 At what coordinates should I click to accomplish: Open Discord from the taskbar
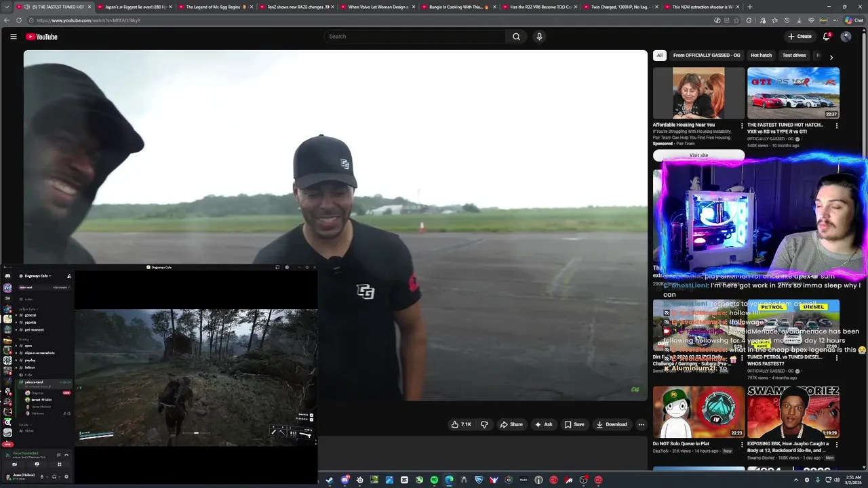(x=344, y=480)
